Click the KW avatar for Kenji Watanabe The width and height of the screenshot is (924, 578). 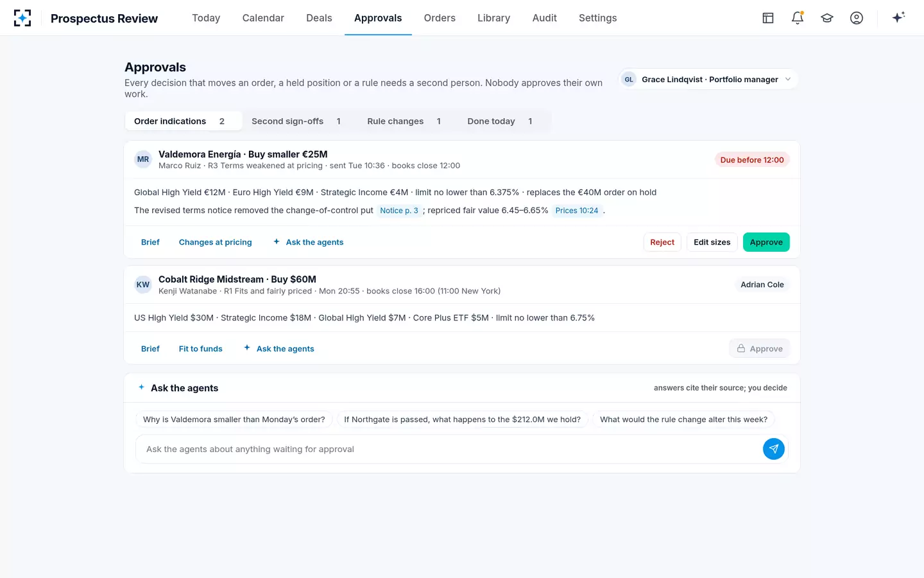pos(143,285)
